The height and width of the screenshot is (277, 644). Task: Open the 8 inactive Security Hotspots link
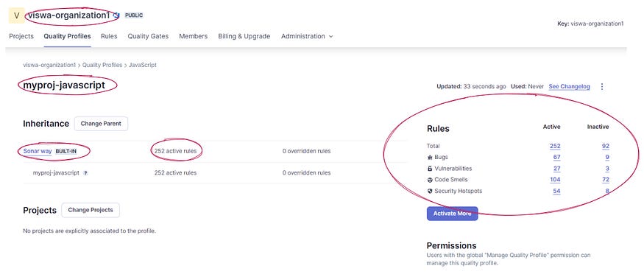pos(607,191)
